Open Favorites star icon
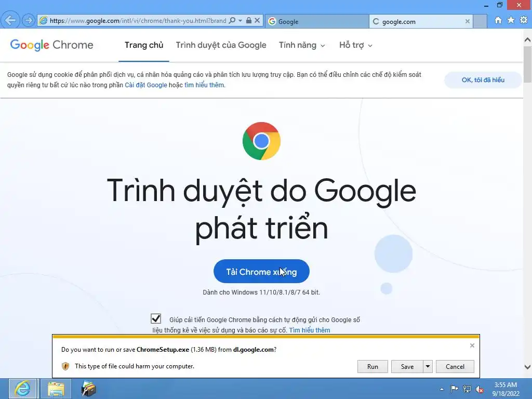 pyautogui.click(x=511, y=20)
